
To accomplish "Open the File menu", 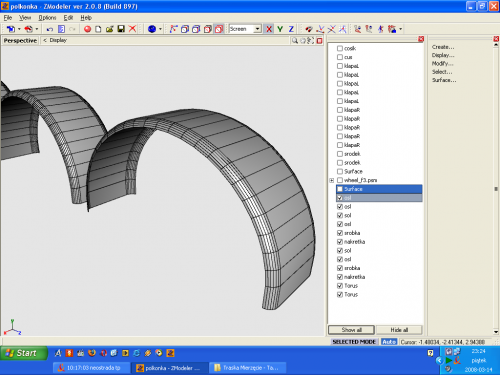I will (x=8, y=18).
